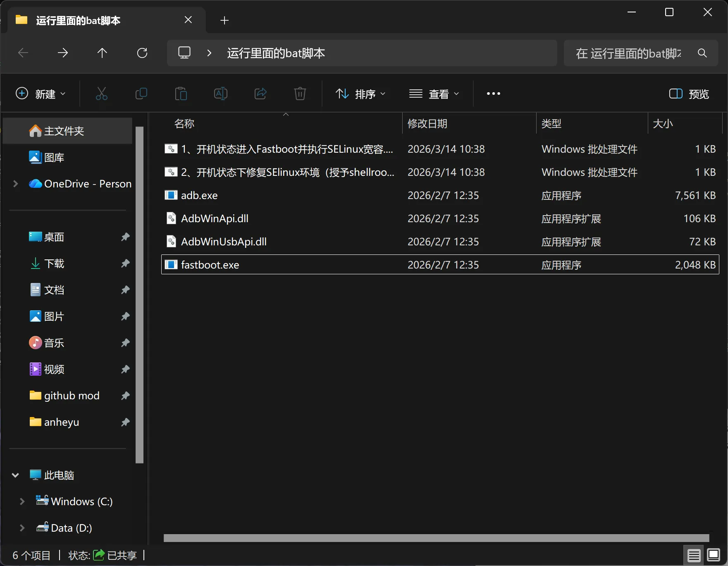Viewport: 728px width, 566px height.
Task: Open the 排序 sort dropdown
Action: tap(360, 94)
